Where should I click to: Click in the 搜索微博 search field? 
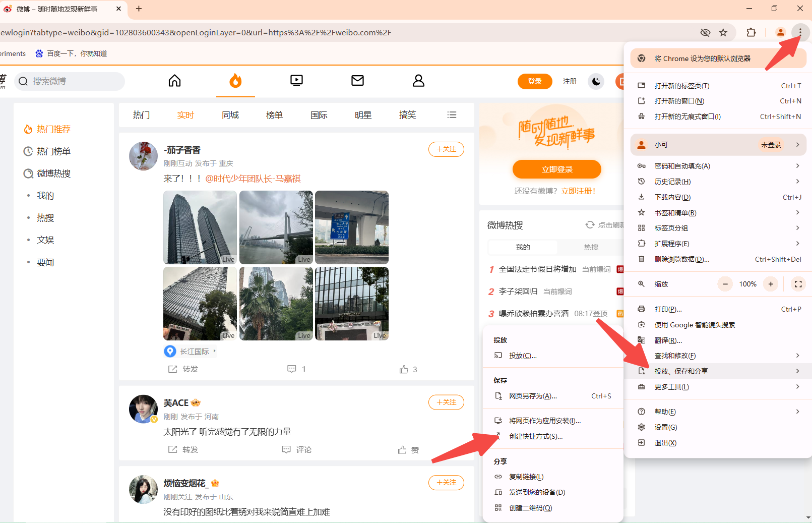click(x=70, y=81)
